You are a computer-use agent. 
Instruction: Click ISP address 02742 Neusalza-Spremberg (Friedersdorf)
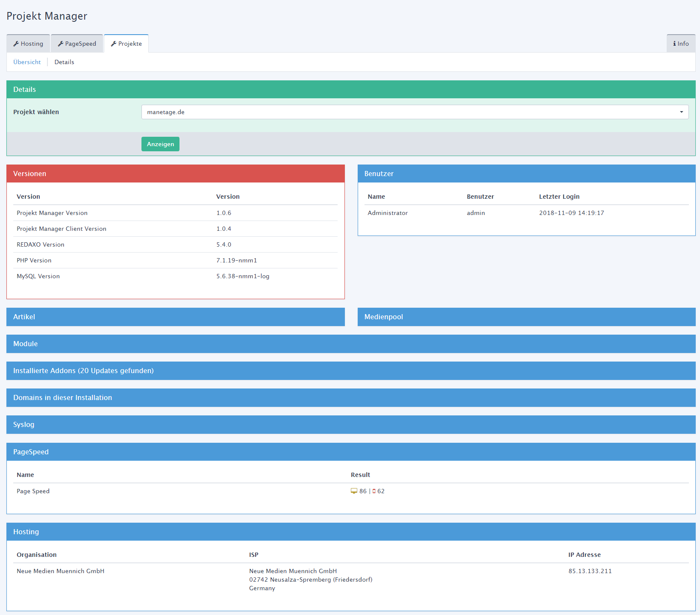coord(311,580)
